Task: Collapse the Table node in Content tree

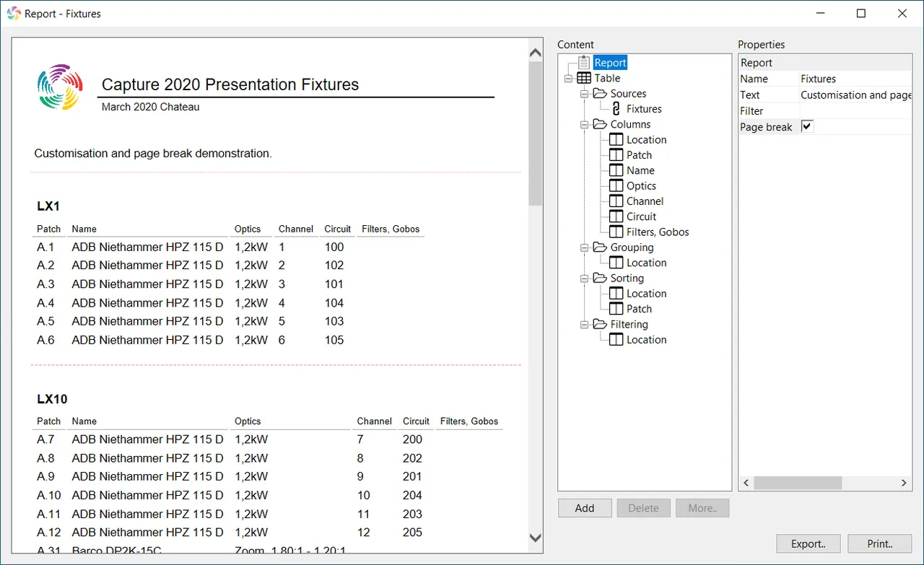Action: (568, 78)
